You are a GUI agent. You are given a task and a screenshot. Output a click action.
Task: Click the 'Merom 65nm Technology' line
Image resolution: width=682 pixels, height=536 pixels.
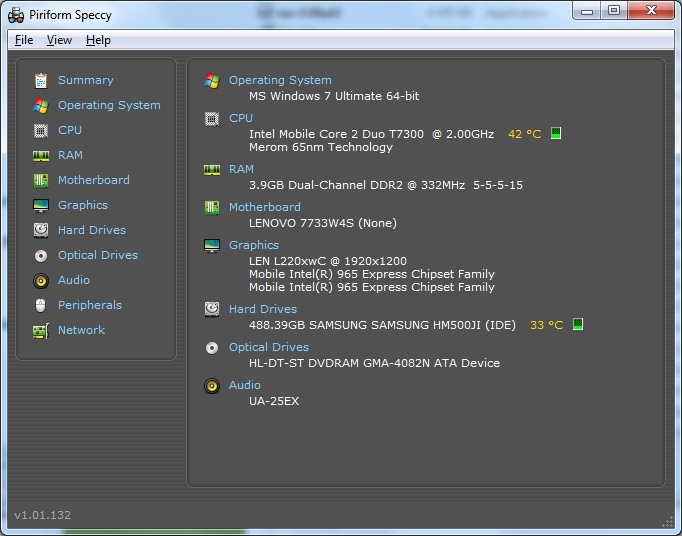pyautogui.click(x=321, y=147)
